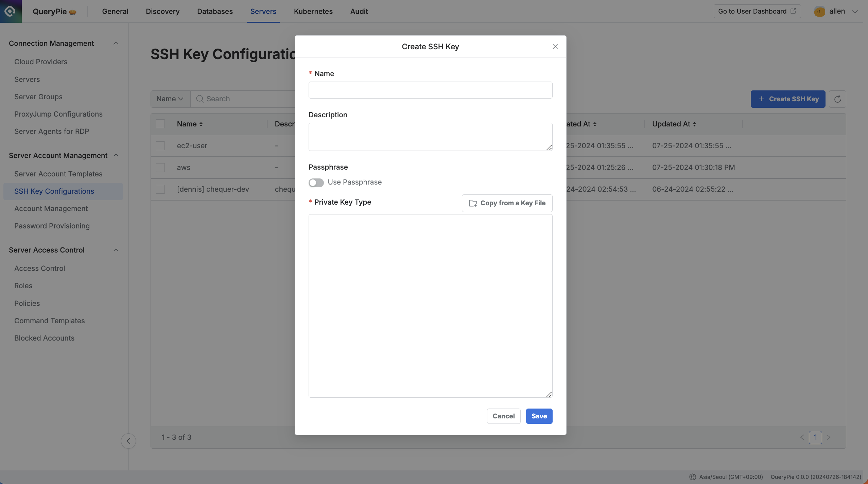
Task: Tick the select-all header checkbox
Action: point(160,124)
